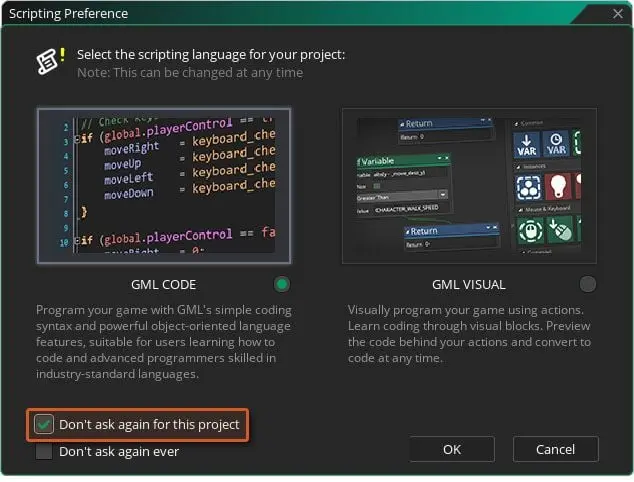634x482 pixels.
Task: Click the Scripting Preference title bar
Action: coord(300,14)
